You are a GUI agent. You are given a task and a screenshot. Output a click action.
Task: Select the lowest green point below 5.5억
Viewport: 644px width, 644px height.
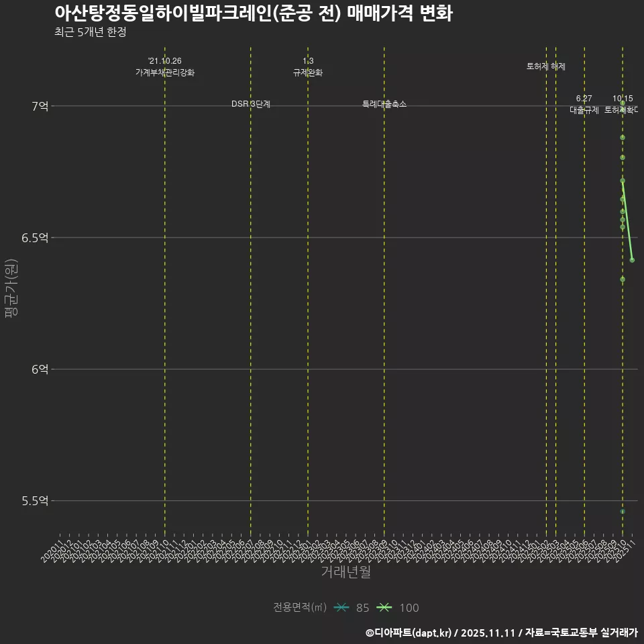tap(622, 511)
